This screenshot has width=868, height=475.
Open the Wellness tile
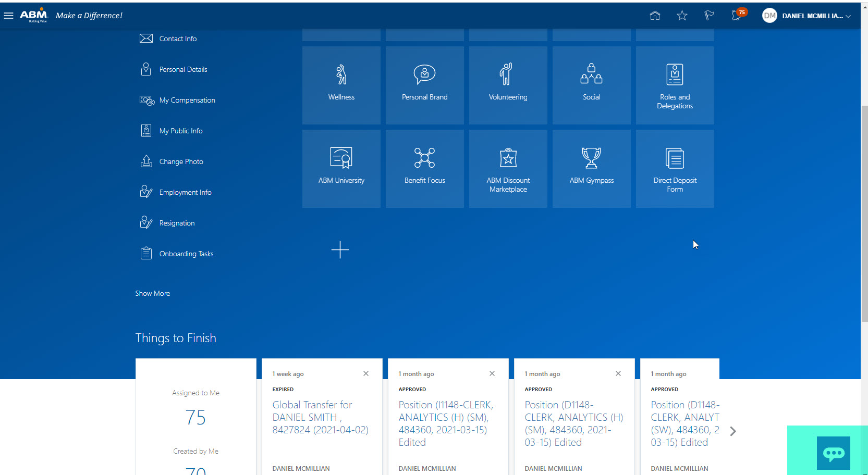341,85
